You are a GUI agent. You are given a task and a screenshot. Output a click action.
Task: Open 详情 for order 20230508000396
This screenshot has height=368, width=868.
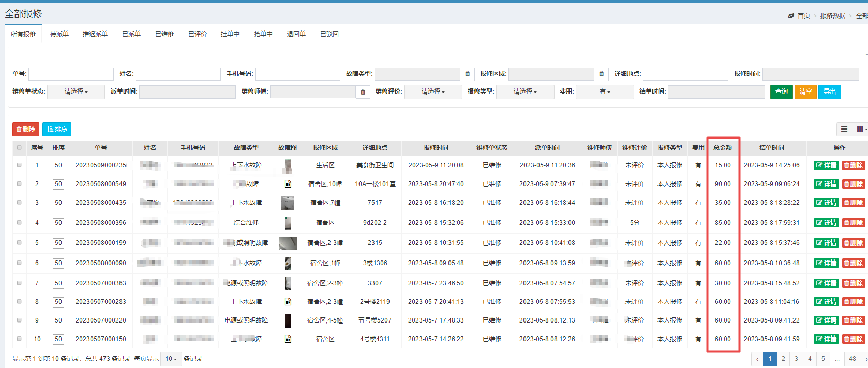pyautogui.click(x=826, y=223)
